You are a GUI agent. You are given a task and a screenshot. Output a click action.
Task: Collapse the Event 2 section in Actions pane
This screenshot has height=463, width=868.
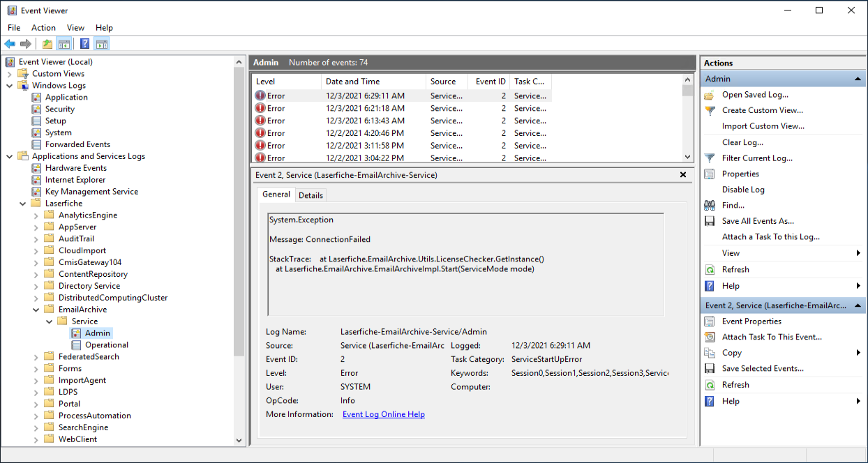tap(859, 305)
